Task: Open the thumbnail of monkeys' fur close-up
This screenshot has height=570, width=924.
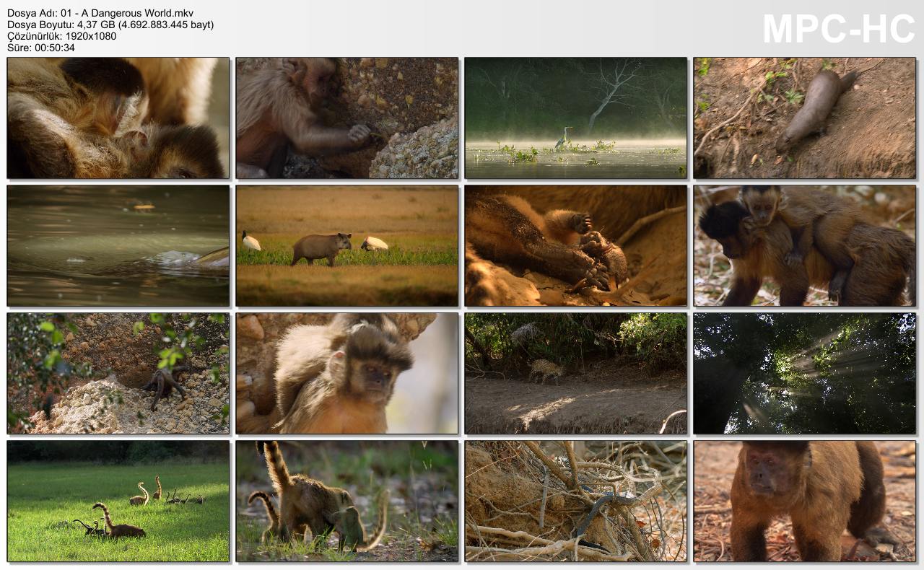Action: (x=118, y=118)
